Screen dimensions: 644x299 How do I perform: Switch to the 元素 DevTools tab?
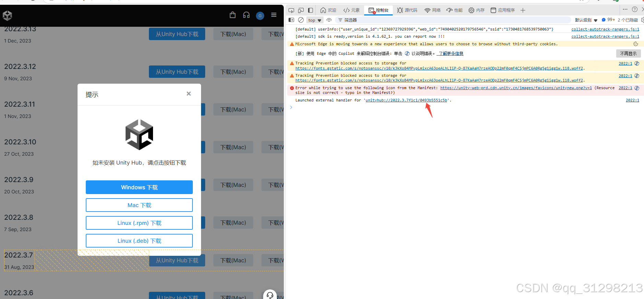[352, 10]
